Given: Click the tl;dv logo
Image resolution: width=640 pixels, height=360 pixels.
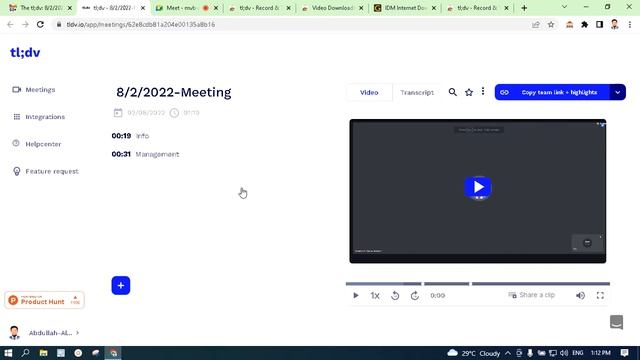Looking at the screenshot, I should click(x=25, y=53).
